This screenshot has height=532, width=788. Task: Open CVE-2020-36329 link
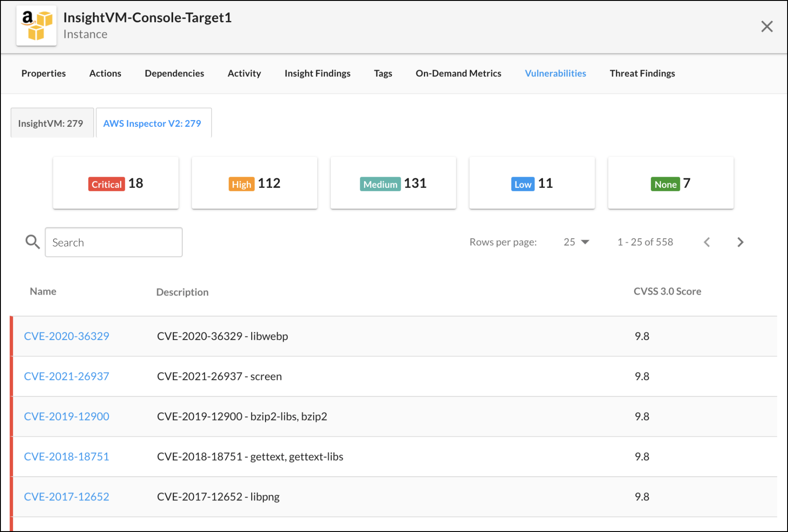[66, 336]
